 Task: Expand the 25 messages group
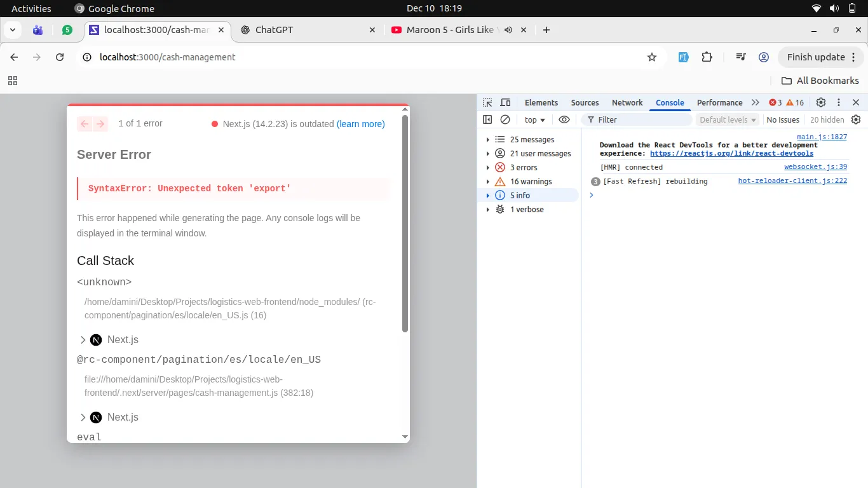[x=487, y=140]
